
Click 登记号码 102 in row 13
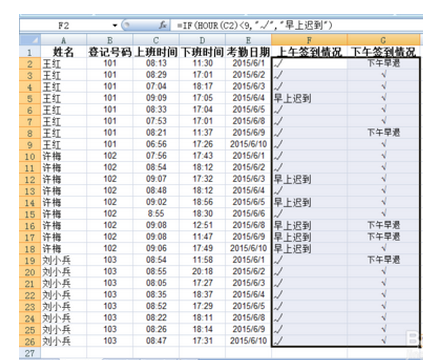pyautogui.click(x=110, y=191)
